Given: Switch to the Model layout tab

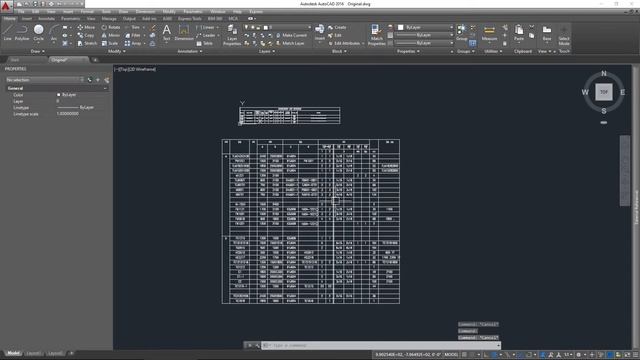Looking at the screenshot, I should click(13, 353).
